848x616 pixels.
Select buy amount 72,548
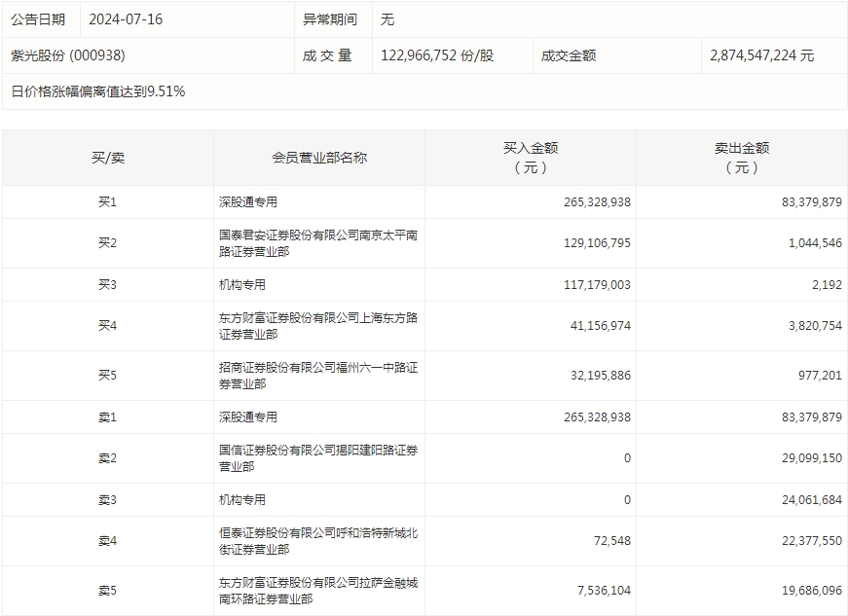pos(612,541)
